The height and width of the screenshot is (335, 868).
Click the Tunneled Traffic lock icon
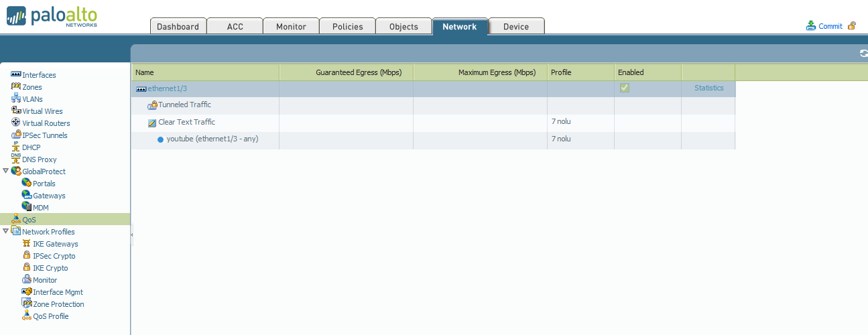tap(152, 105)
